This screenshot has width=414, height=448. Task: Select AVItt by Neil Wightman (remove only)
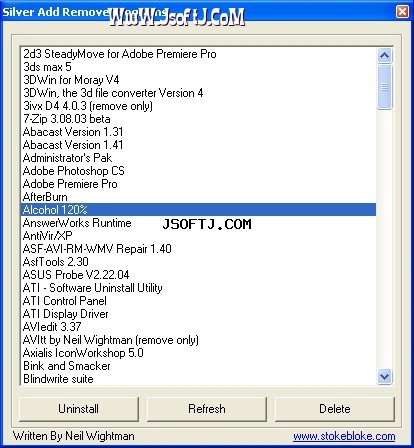[198, 340]
